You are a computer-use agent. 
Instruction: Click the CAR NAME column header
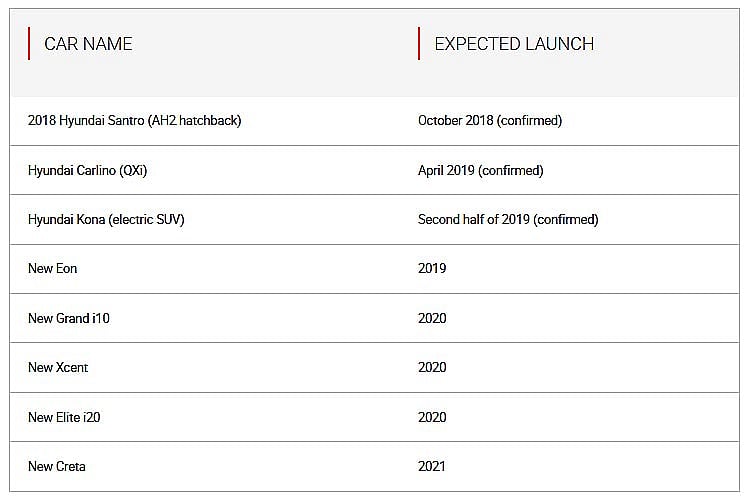[88, 44]
